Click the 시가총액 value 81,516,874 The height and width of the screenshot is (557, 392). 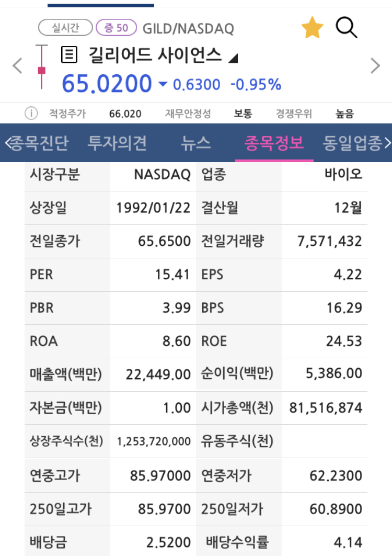click(x=326, y=408)
